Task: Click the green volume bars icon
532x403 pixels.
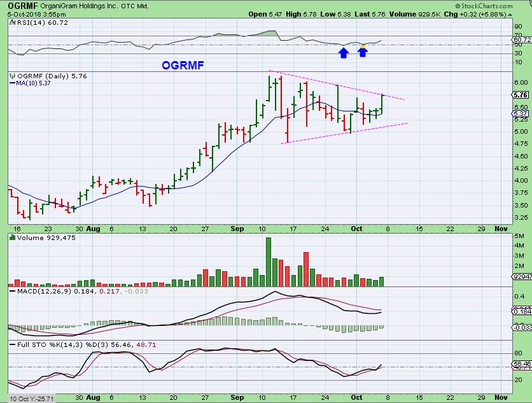Action: (x=13, y=237)
